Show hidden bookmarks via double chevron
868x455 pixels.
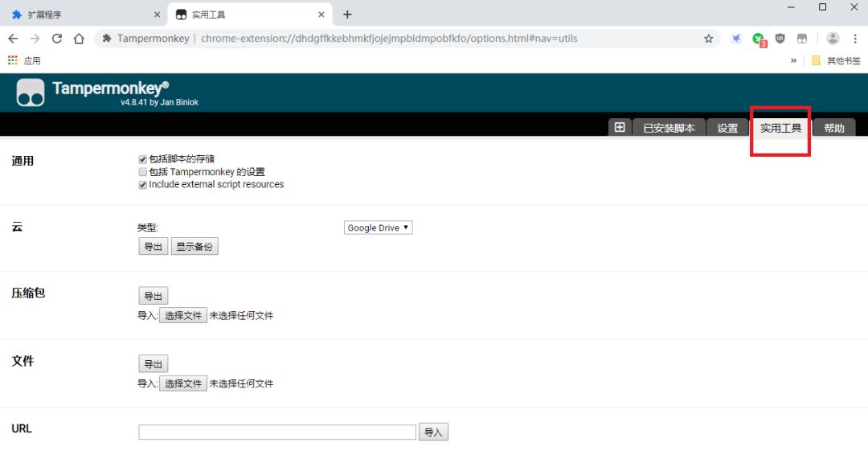click(x=793, y=60)
